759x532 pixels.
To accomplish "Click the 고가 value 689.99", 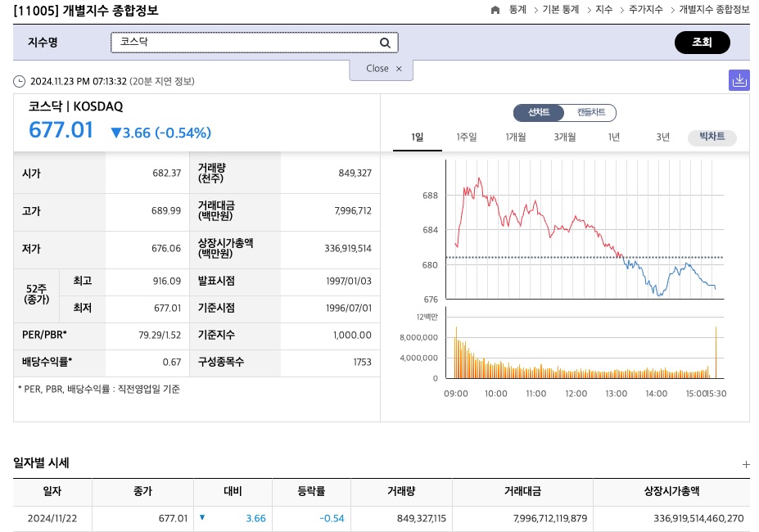I will [x=166, y=211].
